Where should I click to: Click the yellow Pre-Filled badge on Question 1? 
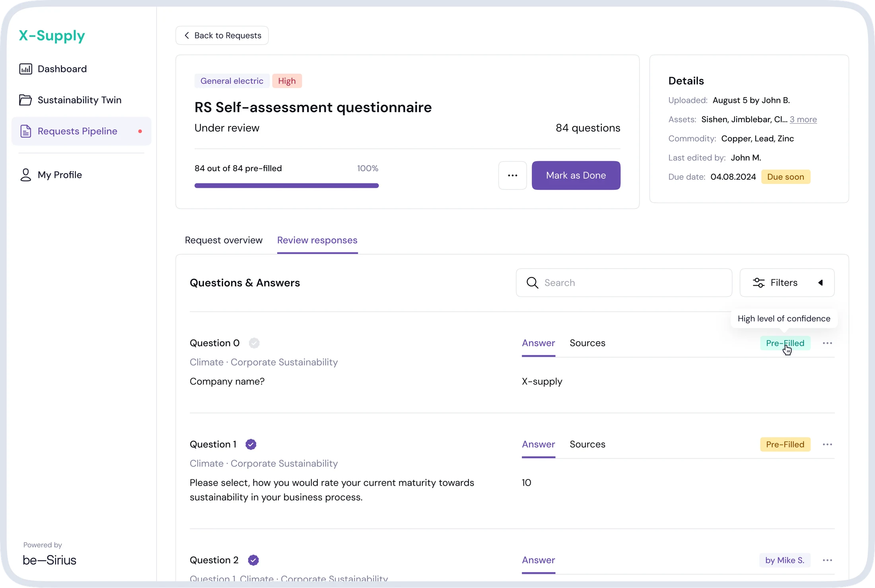coord(785,444)
